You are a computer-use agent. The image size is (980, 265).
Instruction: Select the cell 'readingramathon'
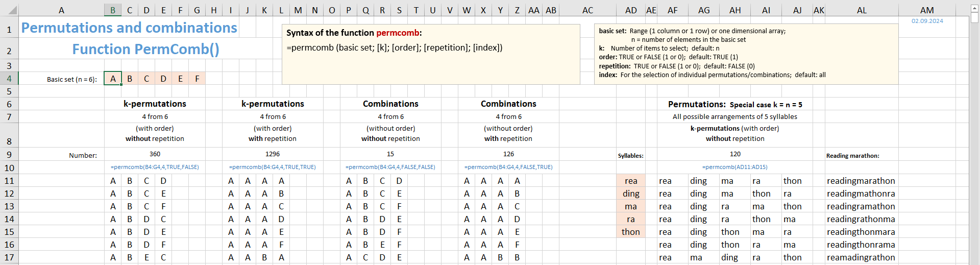861,206
